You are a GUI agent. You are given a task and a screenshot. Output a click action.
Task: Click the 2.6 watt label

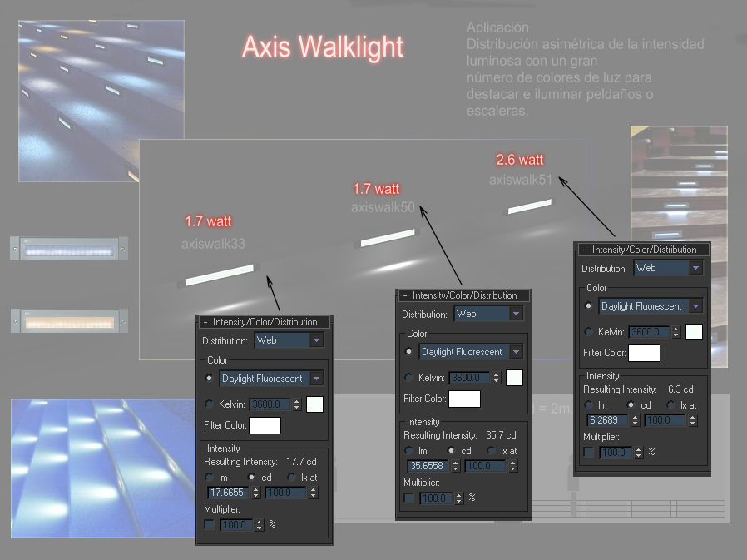[x=520, y=160]
